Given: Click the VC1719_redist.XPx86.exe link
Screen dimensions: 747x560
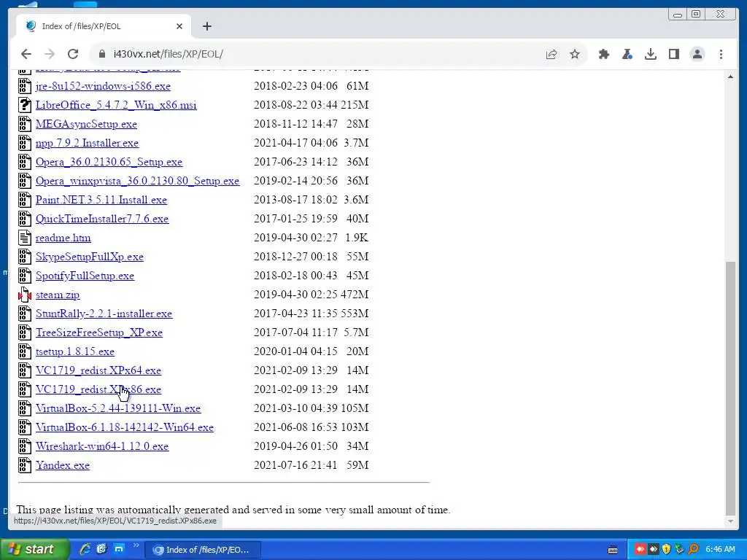Looking at the screenshot, I should pyautogui.click(x=98, y=389).
